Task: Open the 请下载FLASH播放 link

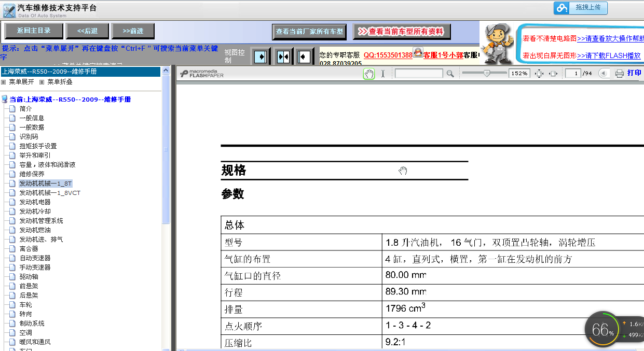Action: point(609,55)
